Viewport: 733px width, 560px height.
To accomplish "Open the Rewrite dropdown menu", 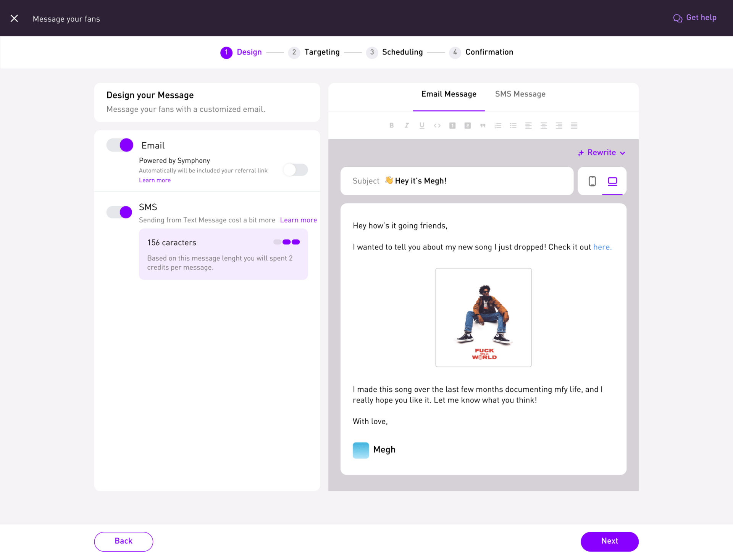I will [x=601, y=153].
